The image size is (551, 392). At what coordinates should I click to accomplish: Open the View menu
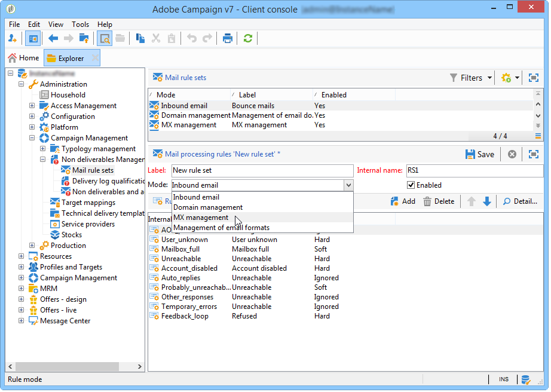click(56, 24)
